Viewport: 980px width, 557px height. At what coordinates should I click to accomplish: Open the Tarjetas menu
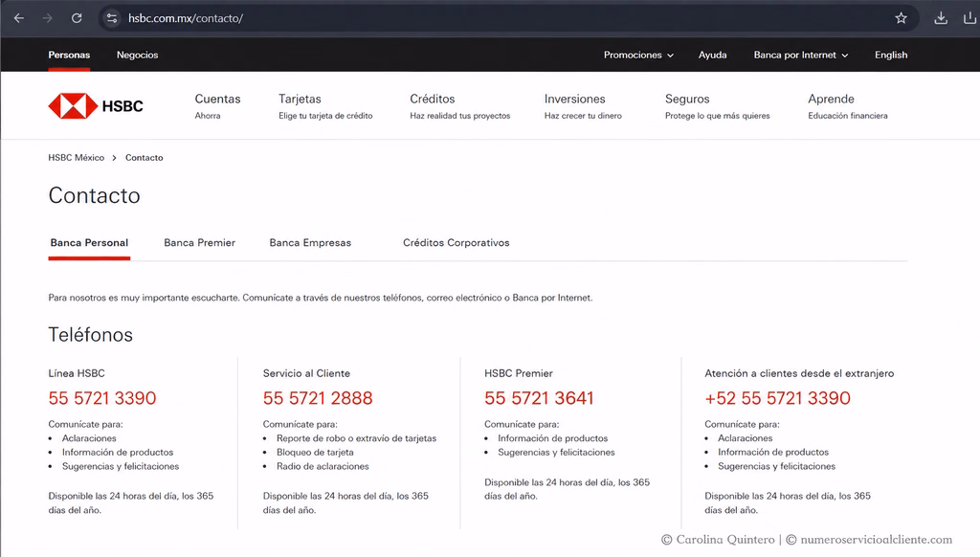click(300, 99)
